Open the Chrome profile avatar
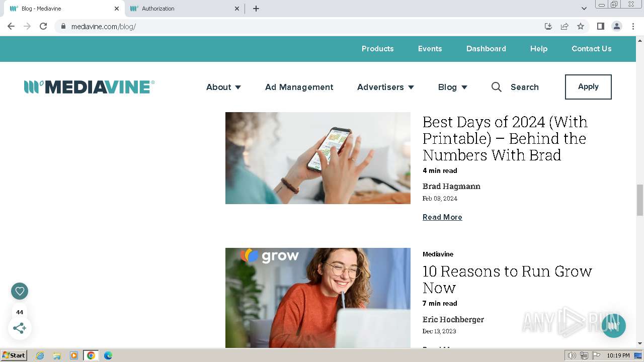 pyautogui.click(x=616, y=26)
